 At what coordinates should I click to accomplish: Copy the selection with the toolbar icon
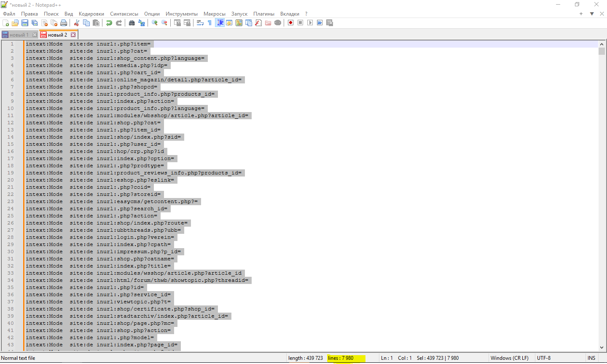click(x=86, y=23)
